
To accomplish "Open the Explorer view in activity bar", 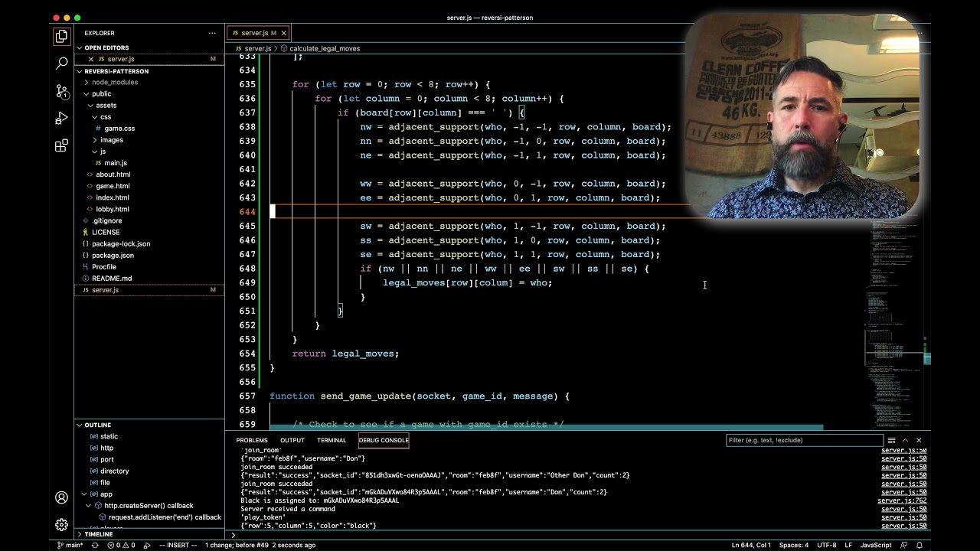I will pyautogui.click(x=61, y=36).
